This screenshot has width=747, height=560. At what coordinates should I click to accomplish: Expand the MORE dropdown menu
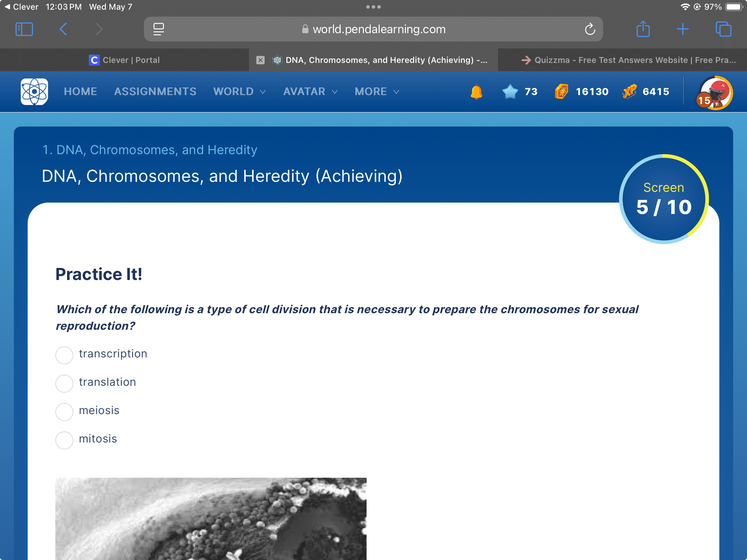[377, 92]
